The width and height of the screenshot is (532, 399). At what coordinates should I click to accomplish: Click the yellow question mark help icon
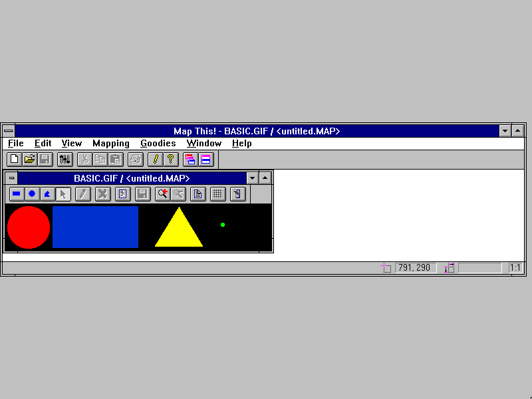[171, 159]
